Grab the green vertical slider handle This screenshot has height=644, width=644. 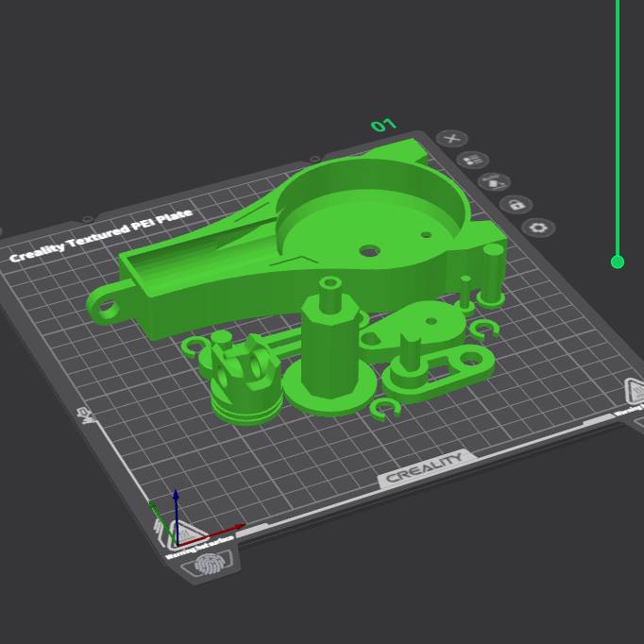coord(618,262)
